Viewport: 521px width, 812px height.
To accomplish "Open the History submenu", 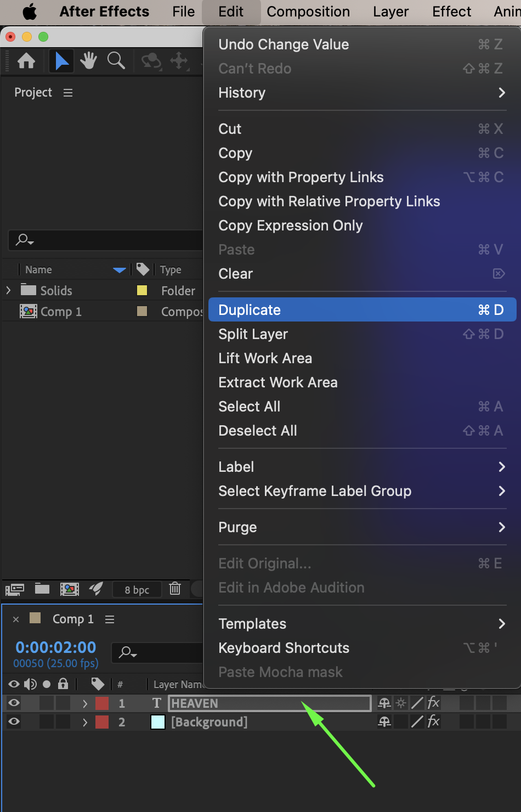I will [362, 93].
